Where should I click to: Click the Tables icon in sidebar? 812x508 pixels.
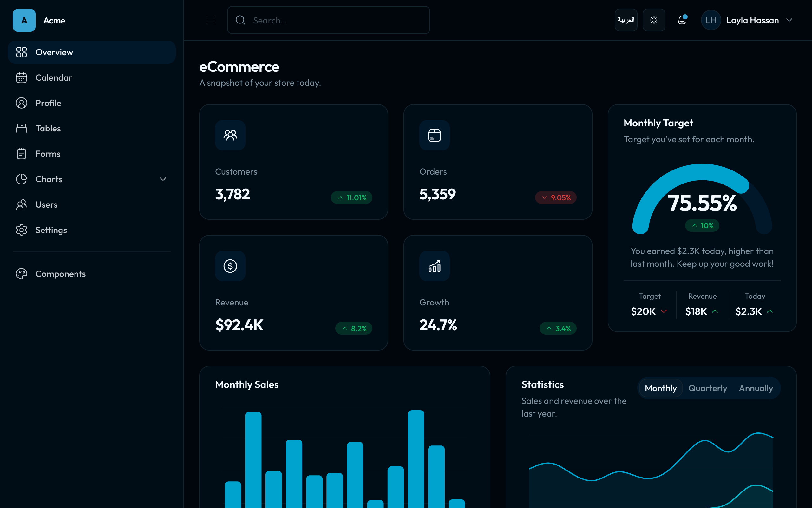point(22,128)
